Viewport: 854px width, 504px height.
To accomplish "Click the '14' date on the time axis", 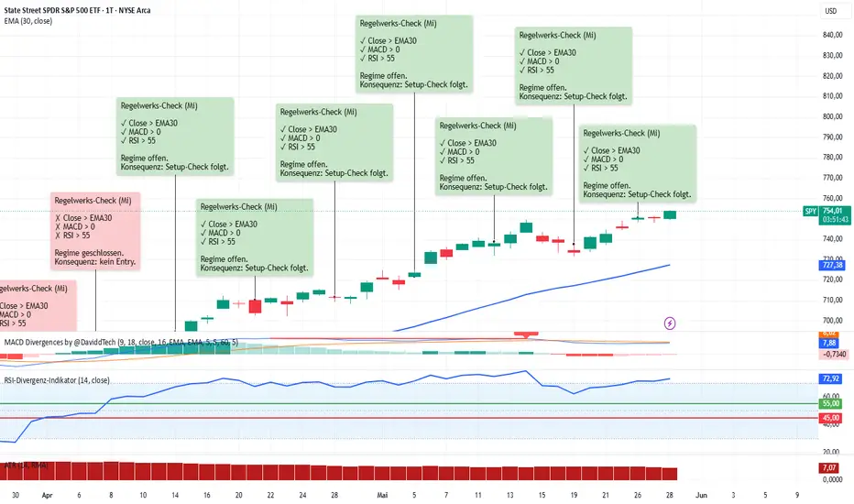I will coord(175,495).
